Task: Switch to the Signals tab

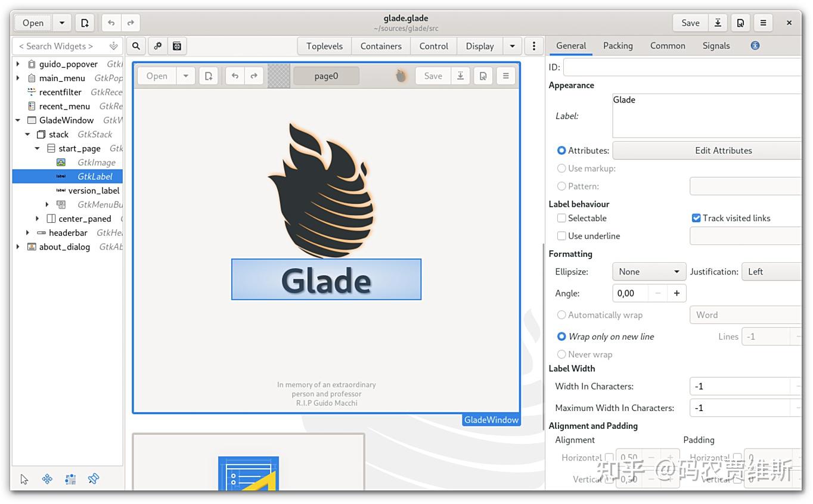Action: [x=716, y=45]
